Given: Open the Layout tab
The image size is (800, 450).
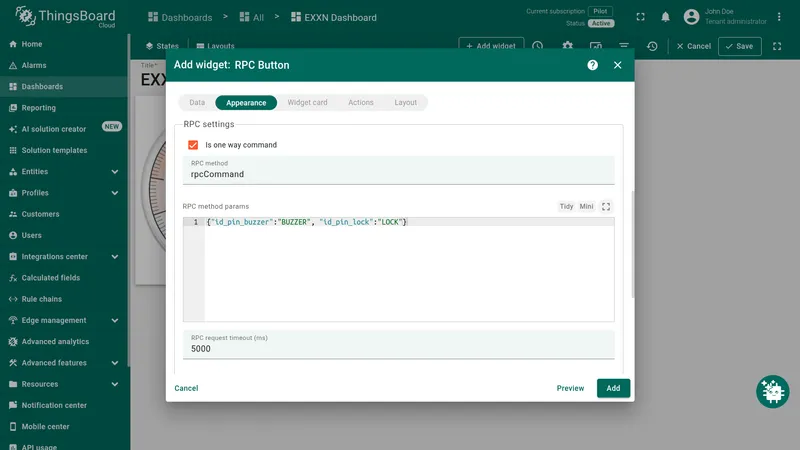Looking at the screenshot, I should click(x=406, y=103).
